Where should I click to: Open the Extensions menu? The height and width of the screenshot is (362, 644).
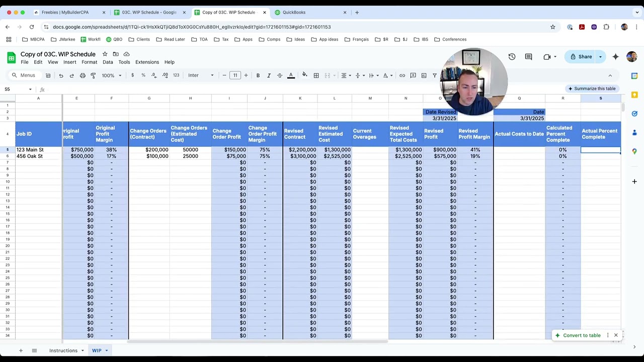click(x=147, y=62)
